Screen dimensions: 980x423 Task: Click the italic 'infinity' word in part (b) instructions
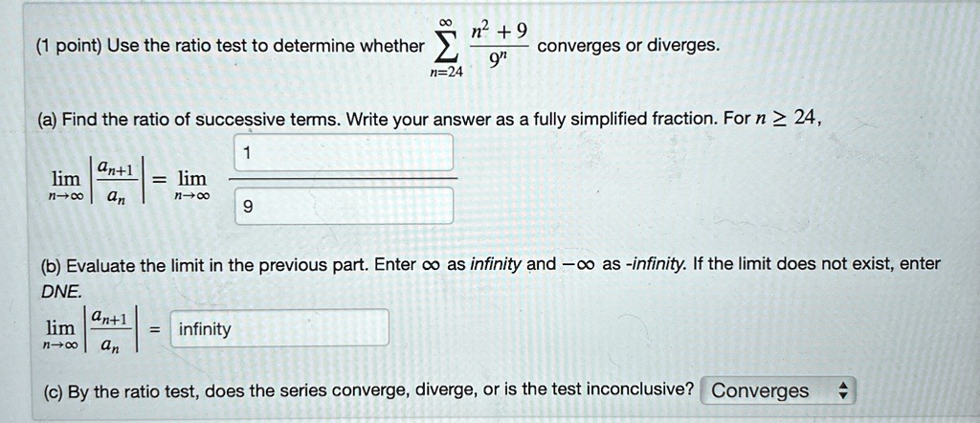495,264
